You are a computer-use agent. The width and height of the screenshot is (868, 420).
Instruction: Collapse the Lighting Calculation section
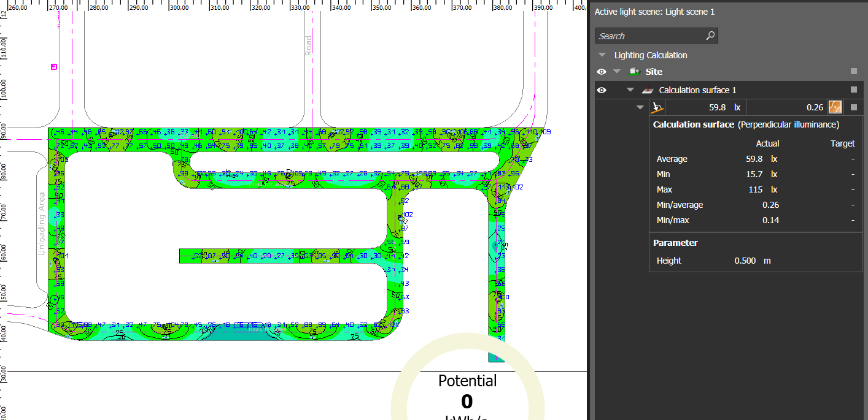pyautogui.click(x=603, y=55)
